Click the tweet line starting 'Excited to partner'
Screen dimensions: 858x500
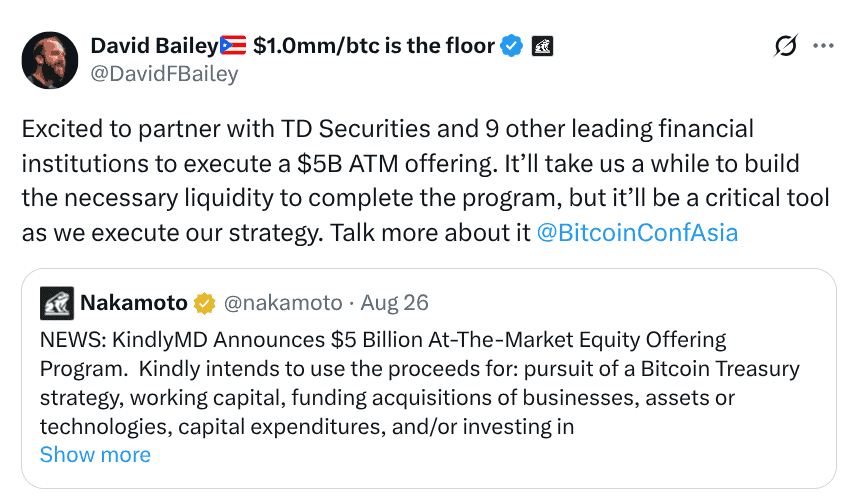[387, 129]
